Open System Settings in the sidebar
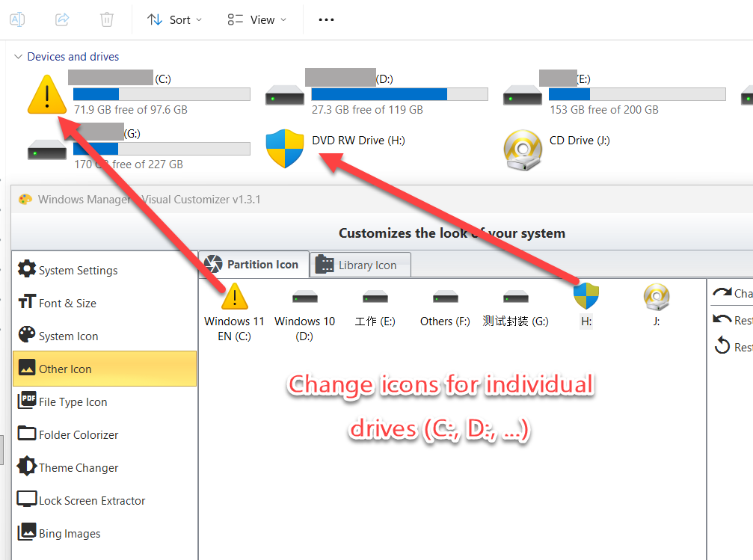The width and height of the screenshot is (753, 560). pos(105,271)
